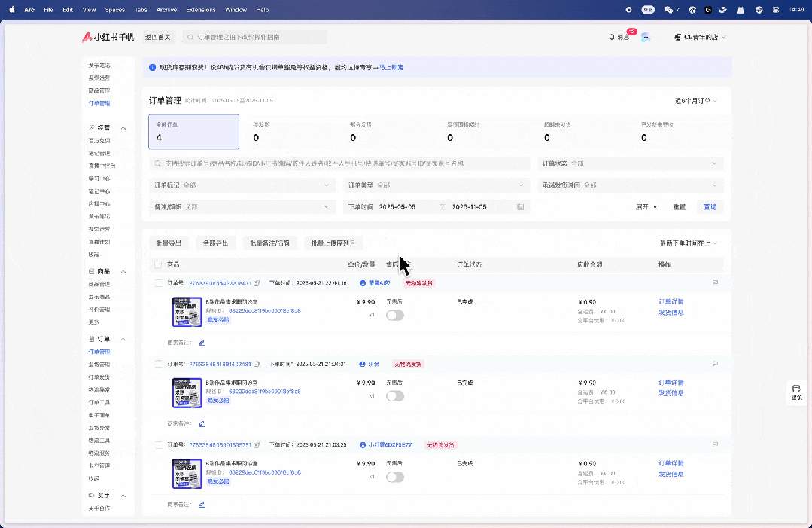Click the store avatar icon next to 消息

click(647, 36)
